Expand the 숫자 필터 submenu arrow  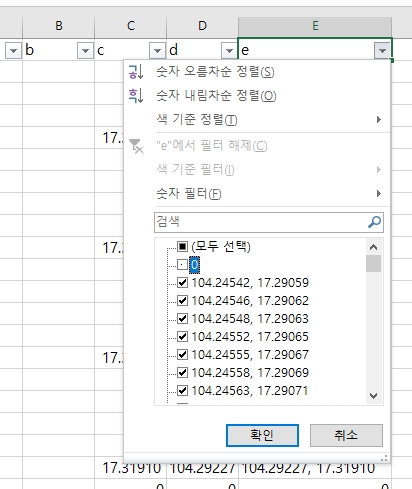coord(379,194)
